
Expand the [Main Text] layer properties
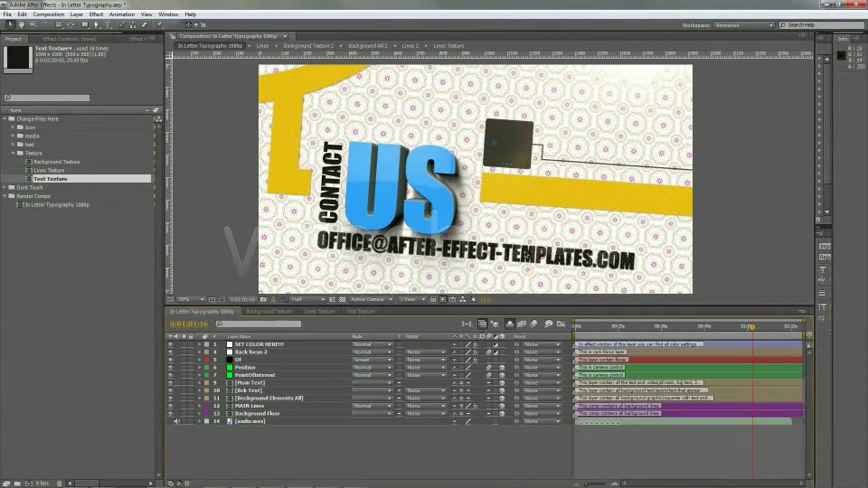[x=199, y=383]
